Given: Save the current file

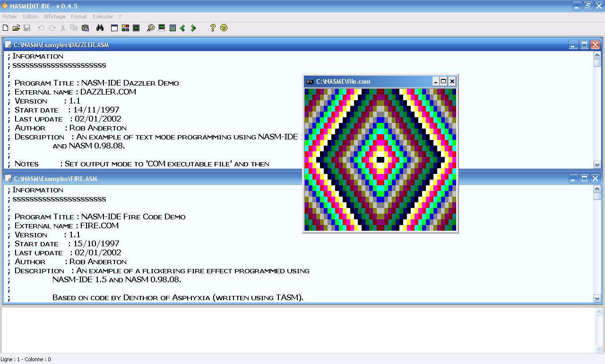Looking at the screenshot, I should point(27,28).
